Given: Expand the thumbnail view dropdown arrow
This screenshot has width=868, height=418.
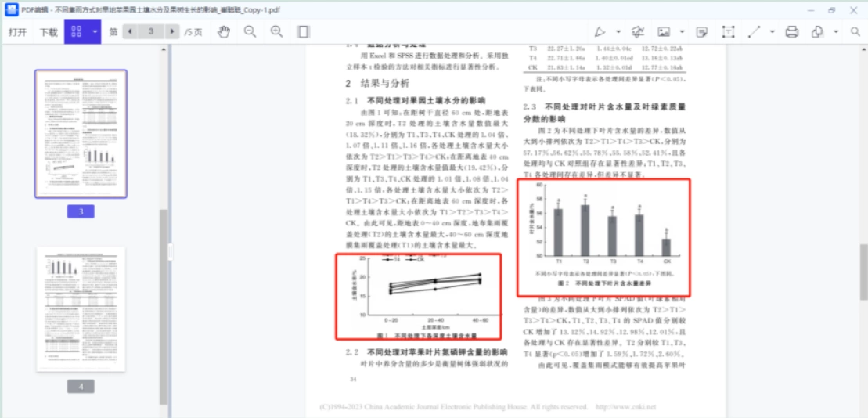Looking at the screenshot, I should (95, 31).
